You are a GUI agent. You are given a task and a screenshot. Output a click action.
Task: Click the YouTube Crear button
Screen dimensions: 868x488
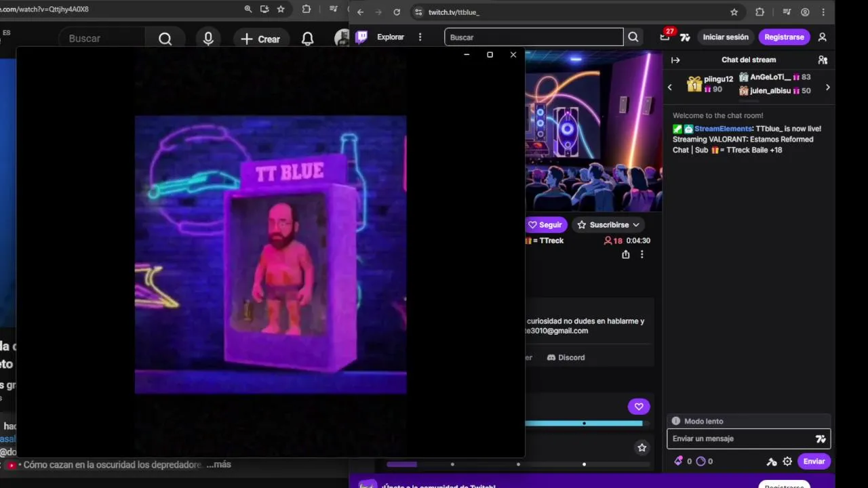pos(260,39)
